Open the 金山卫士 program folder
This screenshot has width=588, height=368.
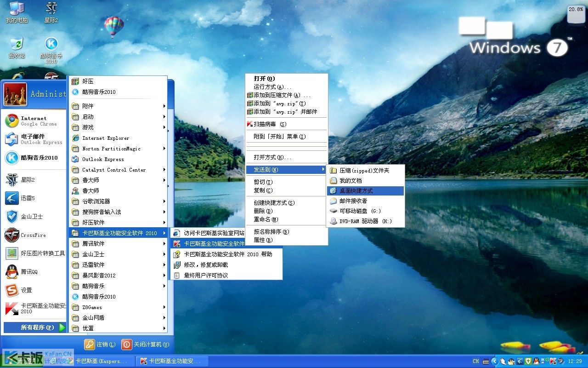[118, 254]
